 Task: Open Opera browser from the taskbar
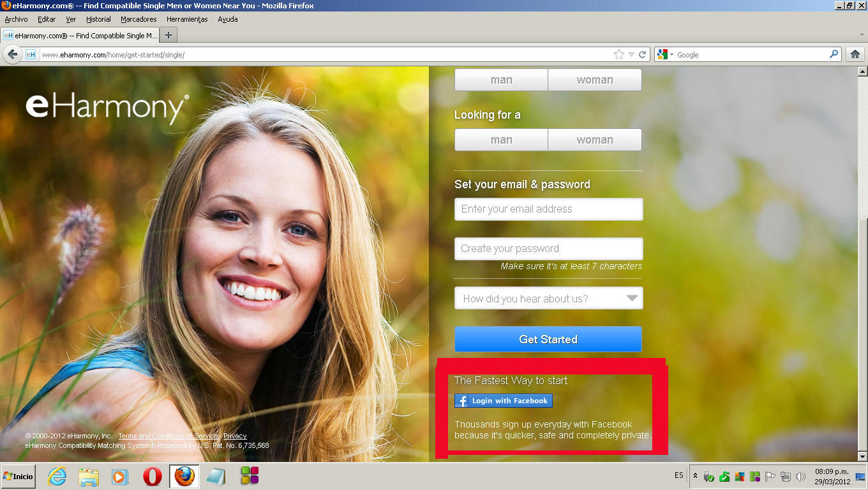coord(152,477)
